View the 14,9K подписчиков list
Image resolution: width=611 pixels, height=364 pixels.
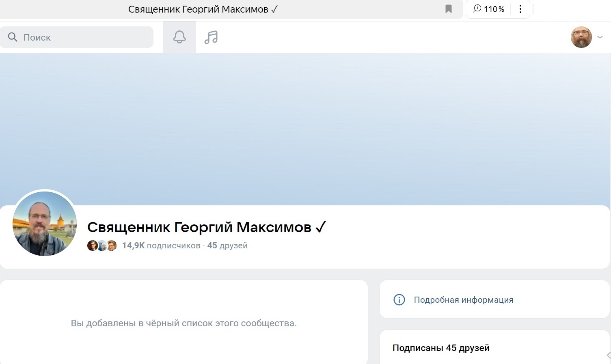161,246
